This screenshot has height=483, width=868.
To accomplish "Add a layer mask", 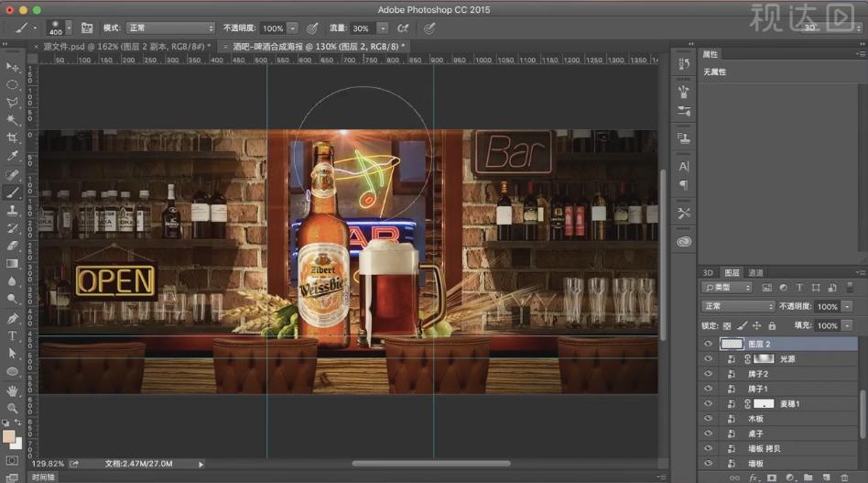I will (x=772, y=478).
